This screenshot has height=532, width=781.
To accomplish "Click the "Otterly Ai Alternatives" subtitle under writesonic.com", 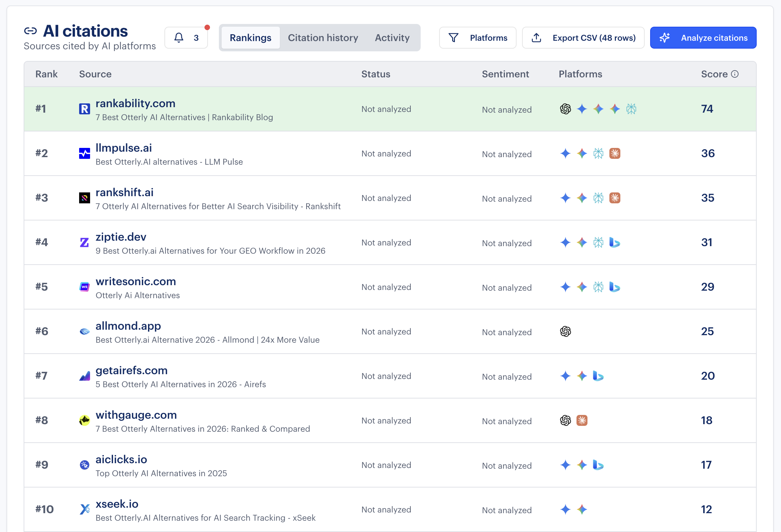I will [x=138, y=295].
